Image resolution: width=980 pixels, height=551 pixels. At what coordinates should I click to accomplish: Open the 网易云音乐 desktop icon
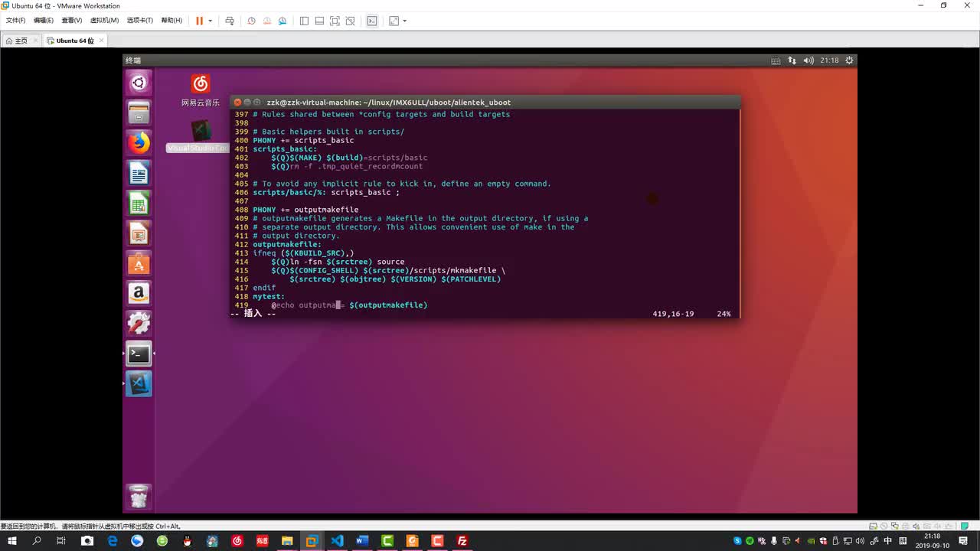[x=200, y=90]
